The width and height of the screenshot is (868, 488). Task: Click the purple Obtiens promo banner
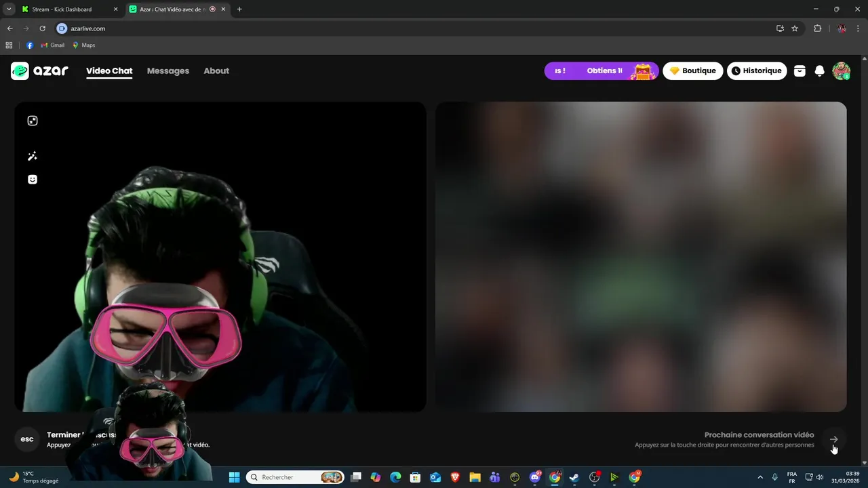click(x=601, y=70)
